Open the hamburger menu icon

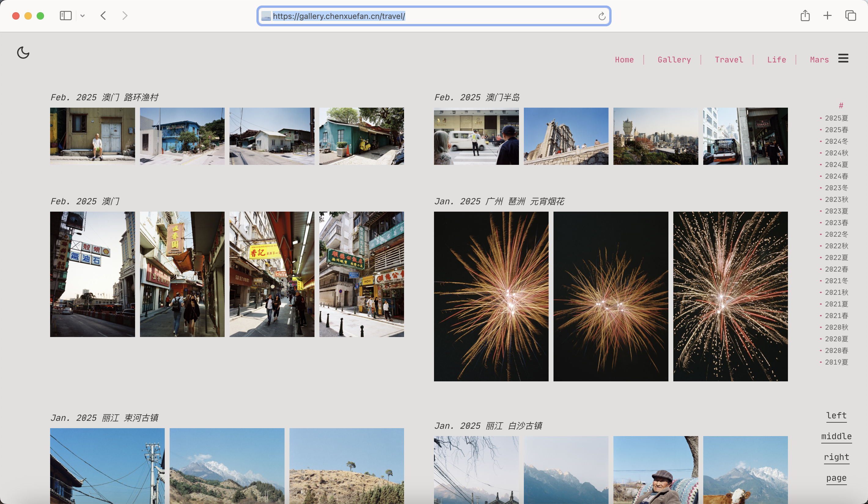coord(843,59)
